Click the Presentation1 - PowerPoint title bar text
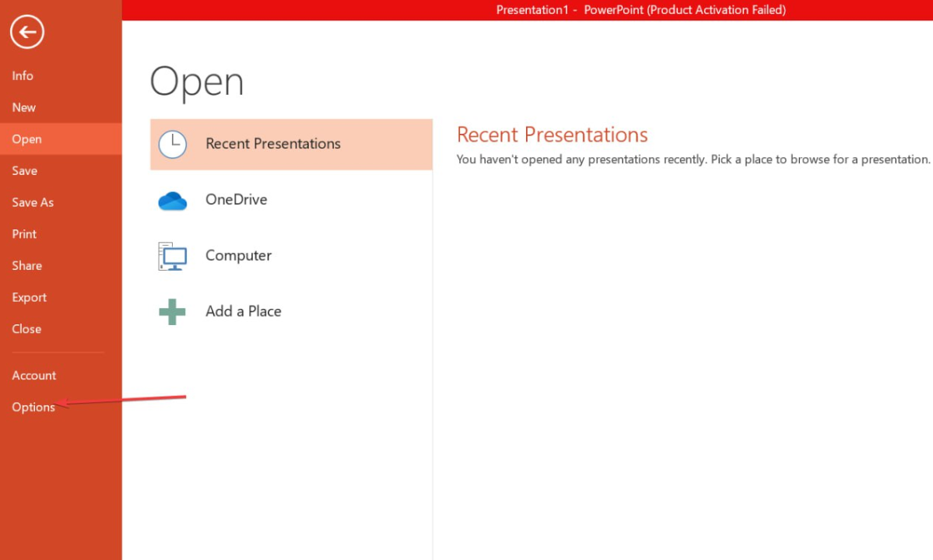This screenshot has height=560, width=933. (641, 9)
